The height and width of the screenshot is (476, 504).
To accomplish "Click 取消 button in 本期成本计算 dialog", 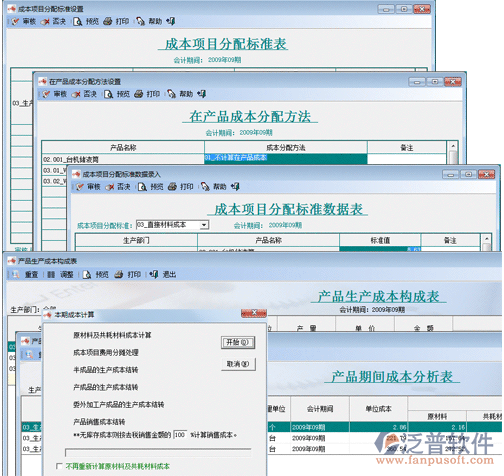I will pyautogui.click(x=238, y=364).
